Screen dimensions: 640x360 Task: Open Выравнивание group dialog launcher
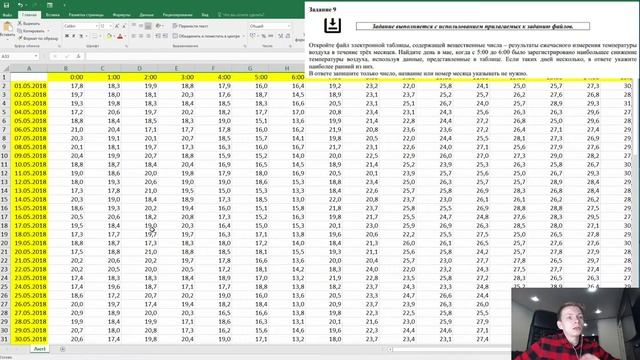[245, 46]
